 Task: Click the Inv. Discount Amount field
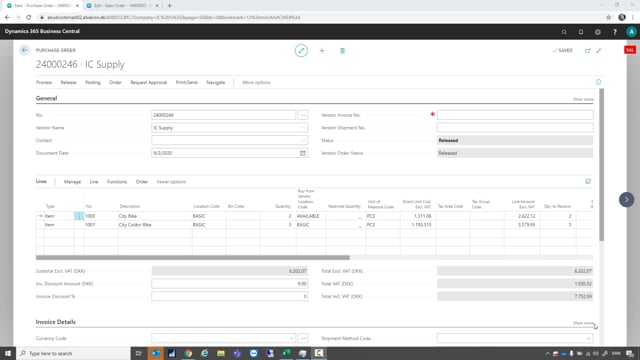(x=229, y=284)
